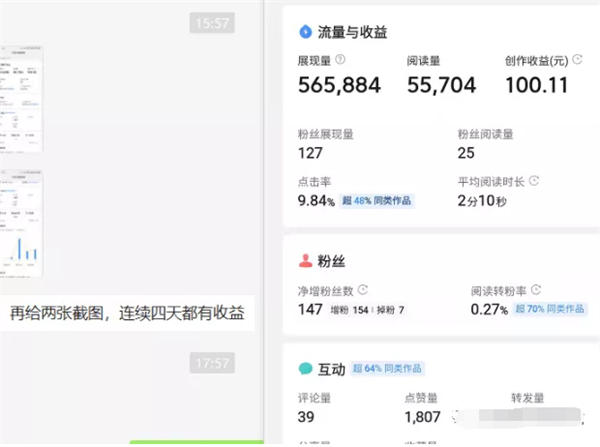Click the 粉丝展现量 label
The image size is (600, 447).
click(x=326, y=134)
